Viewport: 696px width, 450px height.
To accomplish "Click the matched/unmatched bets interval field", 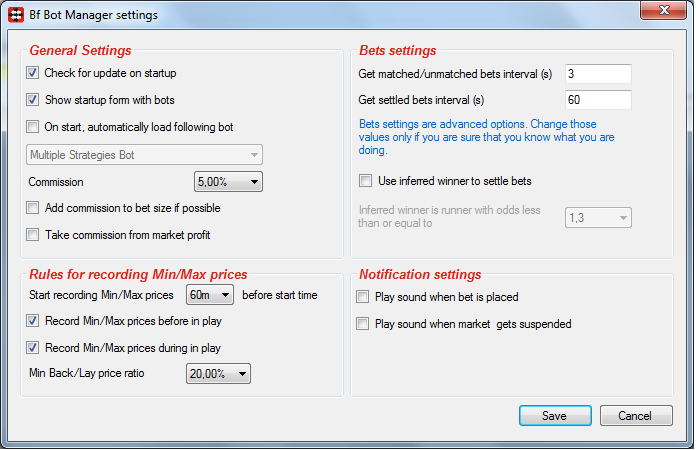I will [x=598, y=74].
